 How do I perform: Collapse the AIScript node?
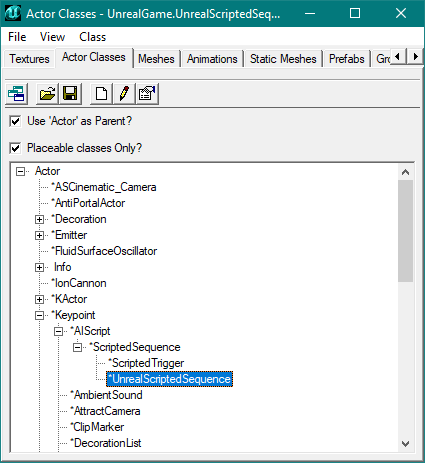click(58, 332)
